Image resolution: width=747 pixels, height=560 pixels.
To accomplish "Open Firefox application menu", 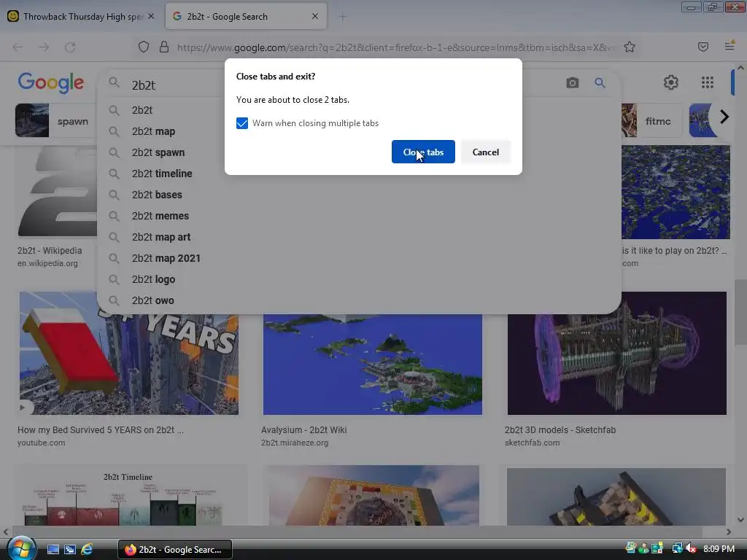I will tap(729, 47).
